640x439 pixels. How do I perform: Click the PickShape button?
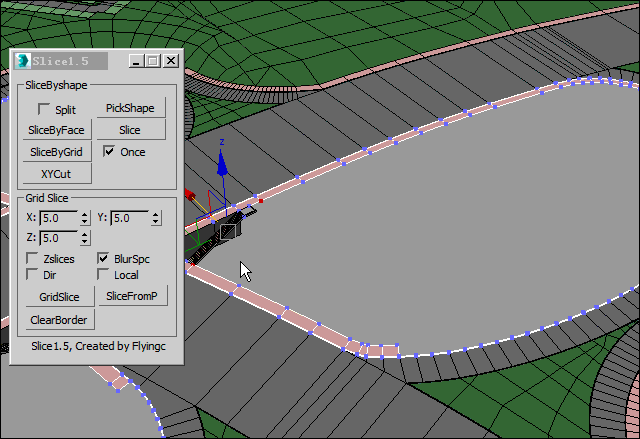point(131,108)
